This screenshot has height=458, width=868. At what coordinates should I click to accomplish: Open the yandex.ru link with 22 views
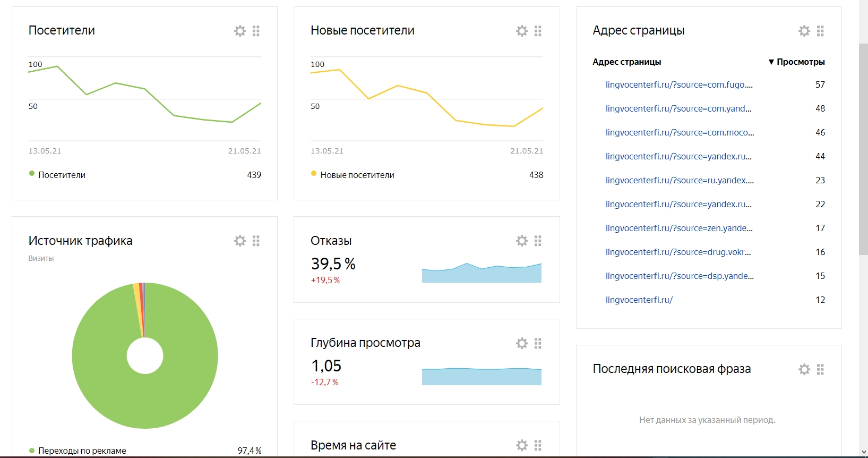pos(678,204)
